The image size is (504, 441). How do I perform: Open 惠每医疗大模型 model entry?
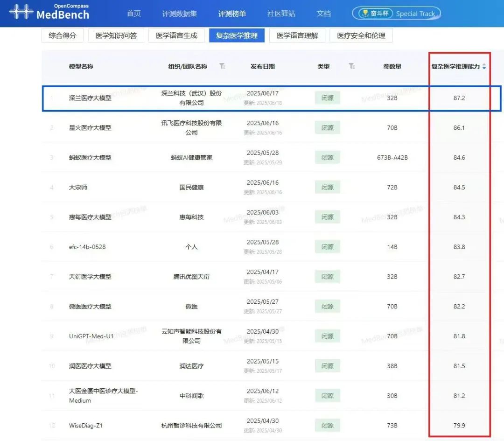click(90, 217)
